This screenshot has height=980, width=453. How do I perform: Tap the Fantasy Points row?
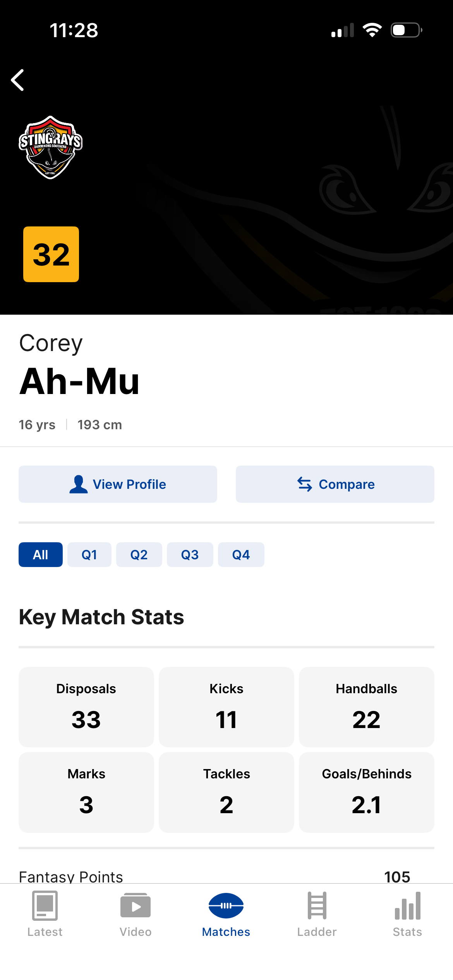(x=226, y=876)
